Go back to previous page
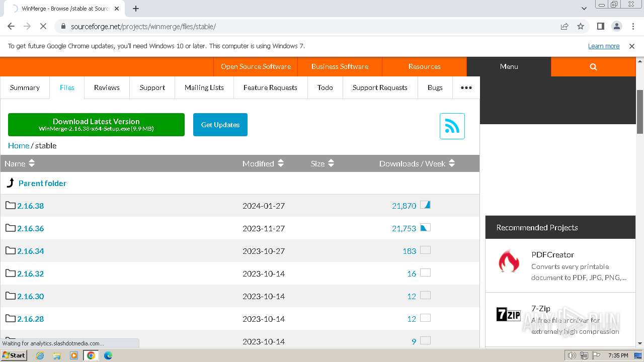This screenshot has width=644, height=362. (11, 26)
